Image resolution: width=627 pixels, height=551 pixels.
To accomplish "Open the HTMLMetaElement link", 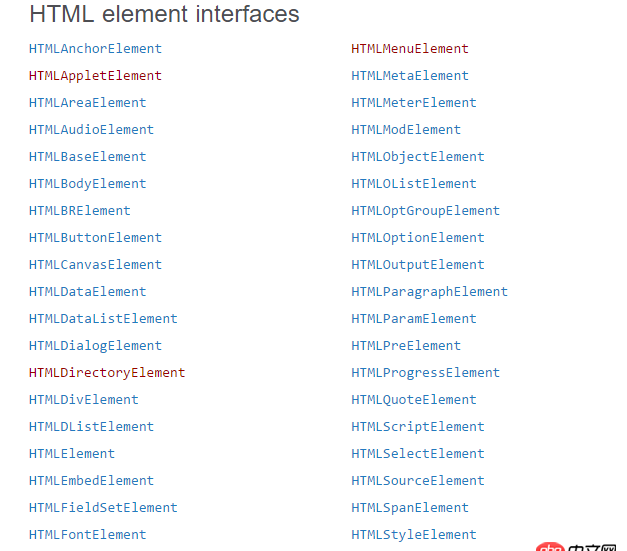I will click(x=410, y=75).
